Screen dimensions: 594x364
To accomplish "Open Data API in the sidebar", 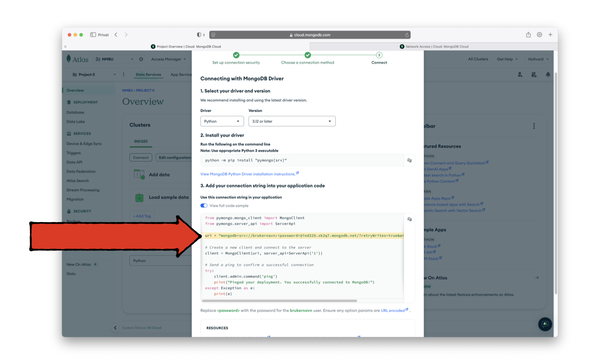I will (74, 162).
